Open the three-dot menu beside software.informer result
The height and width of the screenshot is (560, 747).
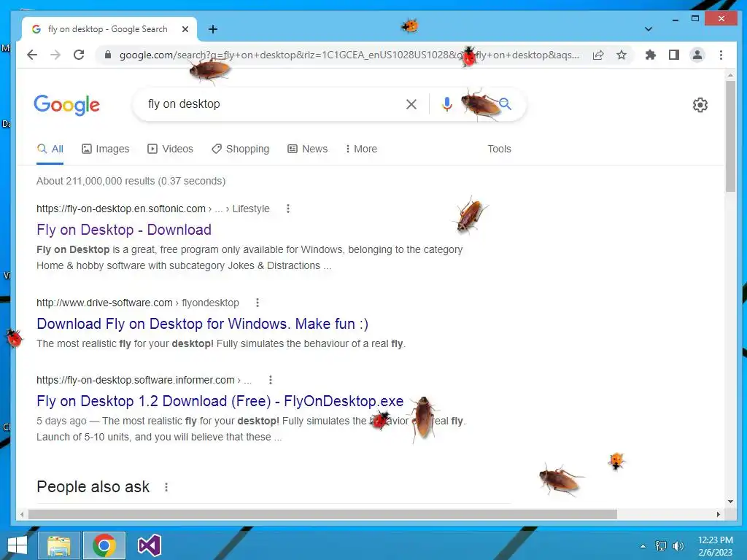tap(271, 380)
